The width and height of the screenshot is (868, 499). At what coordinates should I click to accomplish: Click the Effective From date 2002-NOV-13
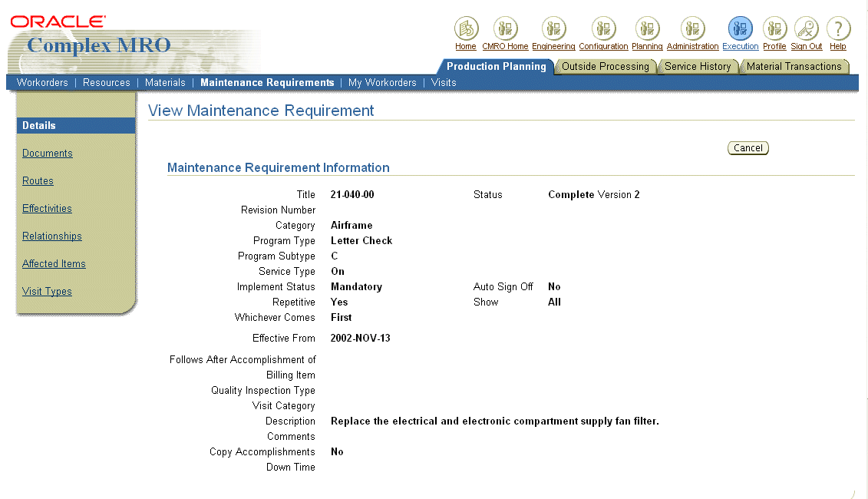(x=361, y=338)
